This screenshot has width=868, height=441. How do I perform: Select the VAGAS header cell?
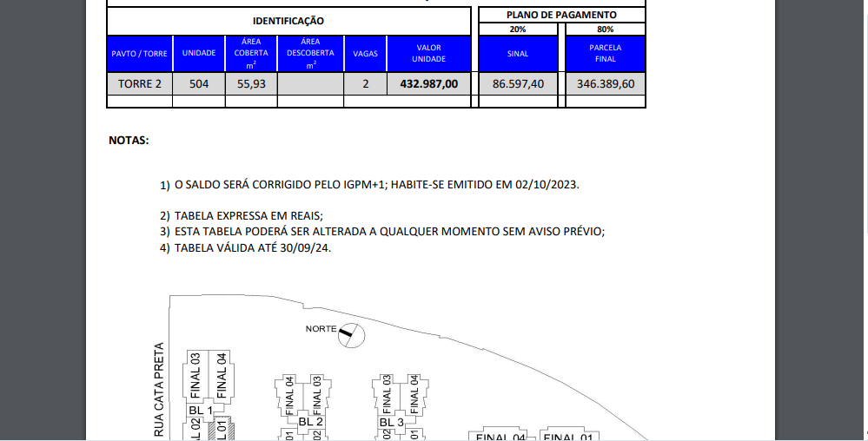[x=365, y=54]
